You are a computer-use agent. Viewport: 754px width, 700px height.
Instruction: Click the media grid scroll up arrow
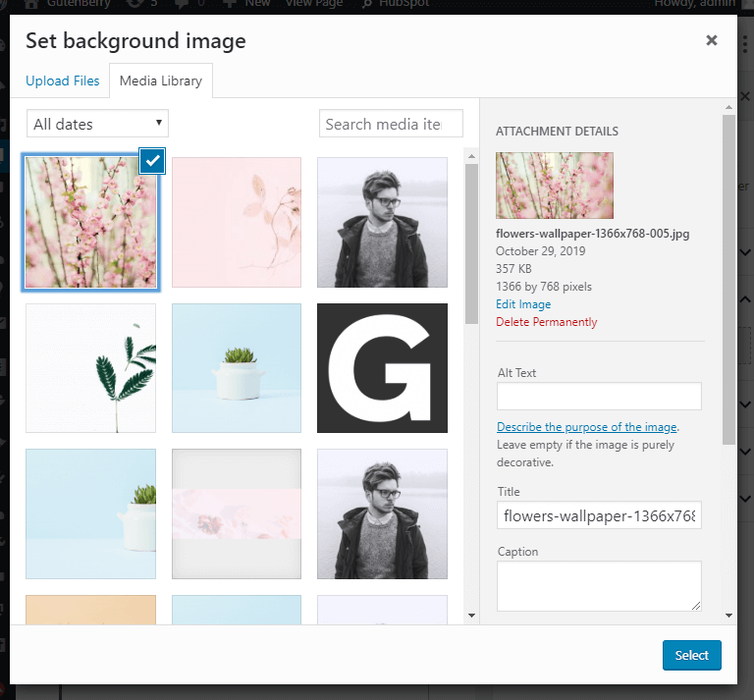(x=471, y=156)
